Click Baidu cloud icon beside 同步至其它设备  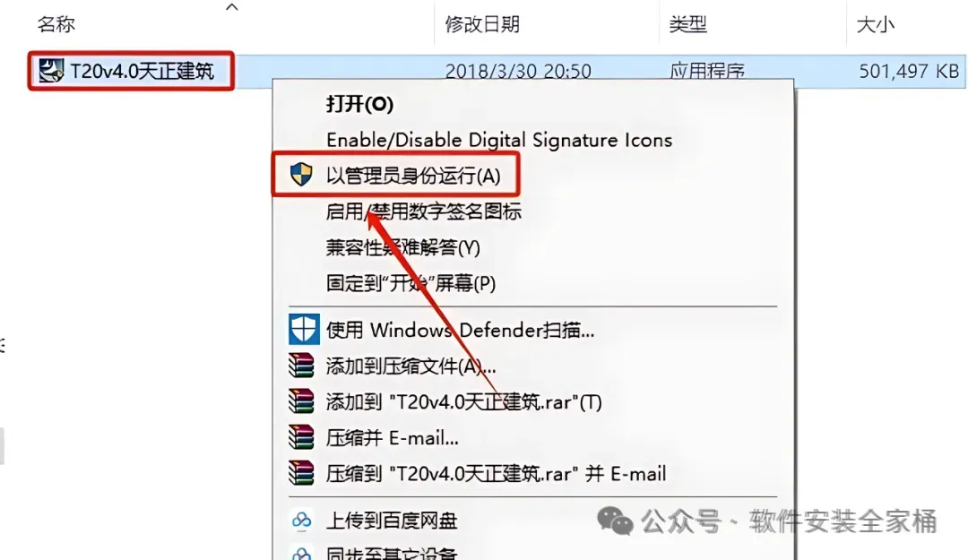coord(301,553)
